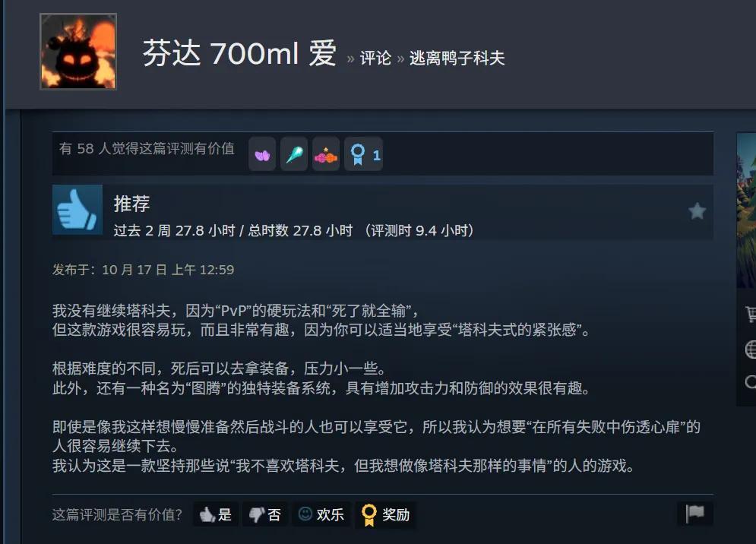Open the 芬达 700ml 爱 profile link
The height and width of the screenshot is (544, 756).
(239, 53)
